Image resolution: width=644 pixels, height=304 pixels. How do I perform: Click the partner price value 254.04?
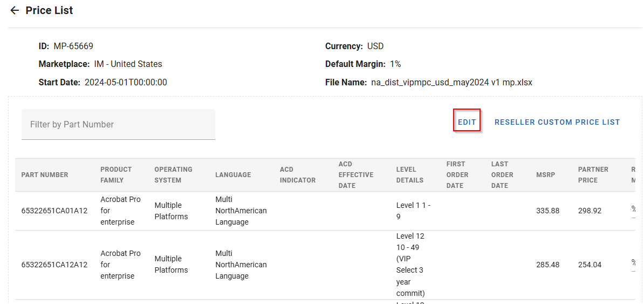point(589,265)
